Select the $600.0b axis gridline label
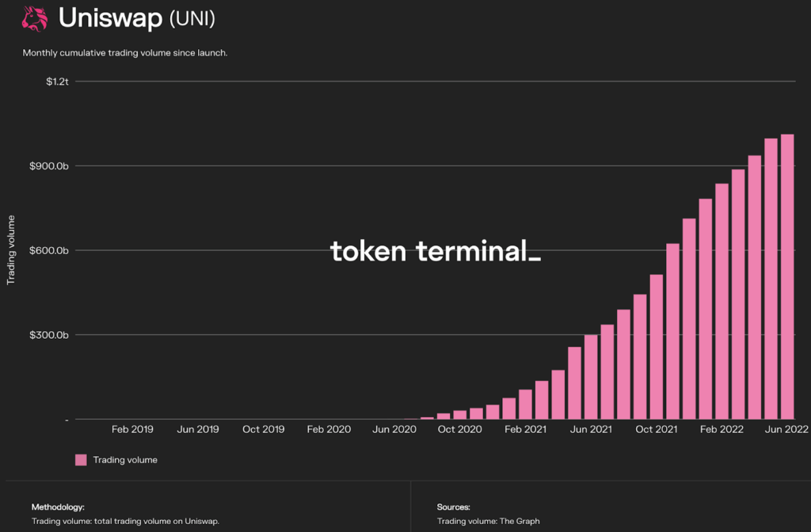Image resolution: width=811 pixels, height=532 pixels. pos(51,251)
